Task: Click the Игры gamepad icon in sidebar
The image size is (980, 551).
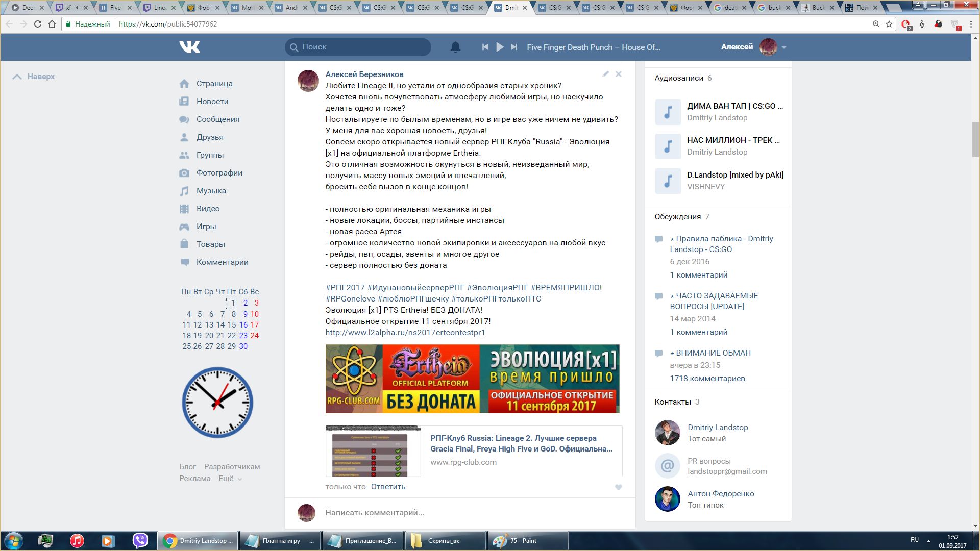Action: [184, 227]
